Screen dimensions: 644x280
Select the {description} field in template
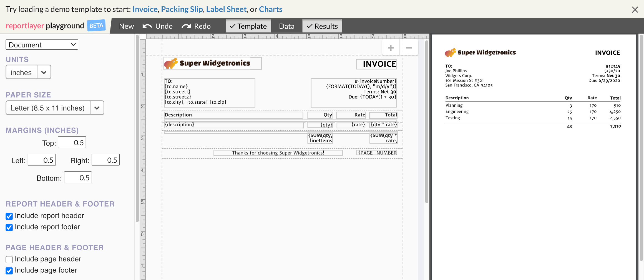click(234, 125)
